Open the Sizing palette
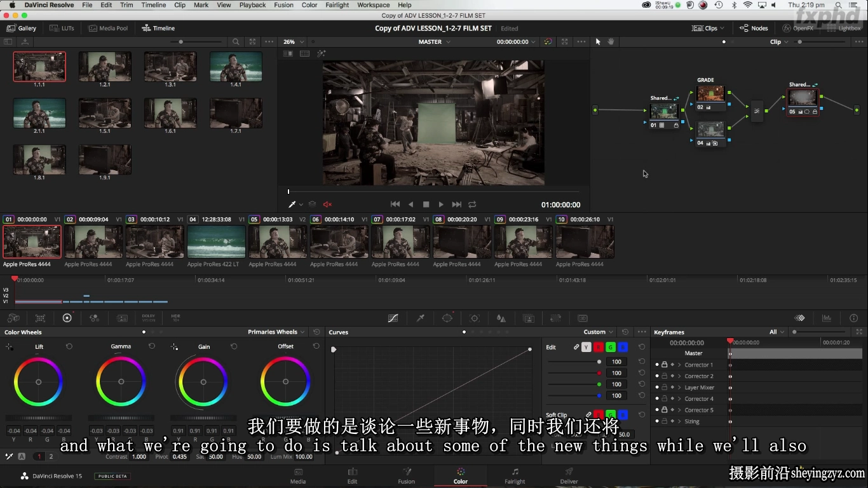Screen dimensions: 868x488 point(555,318)
